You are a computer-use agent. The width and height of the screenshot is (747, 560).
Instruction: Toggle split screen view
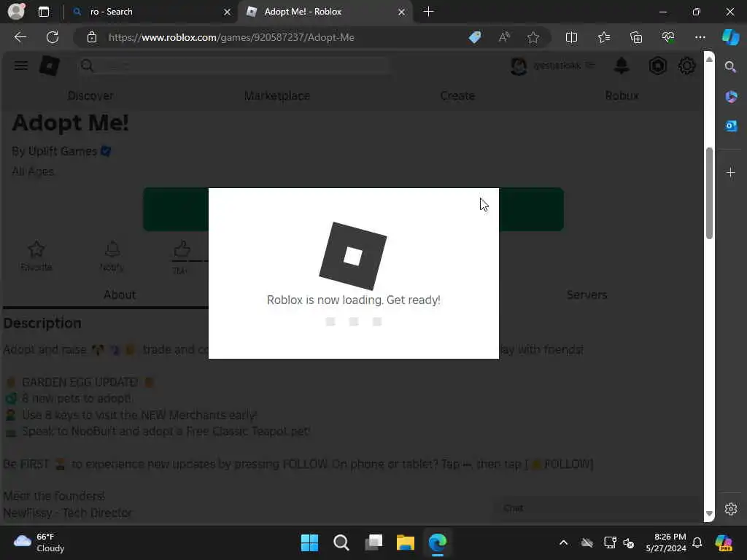click(571, 37)
